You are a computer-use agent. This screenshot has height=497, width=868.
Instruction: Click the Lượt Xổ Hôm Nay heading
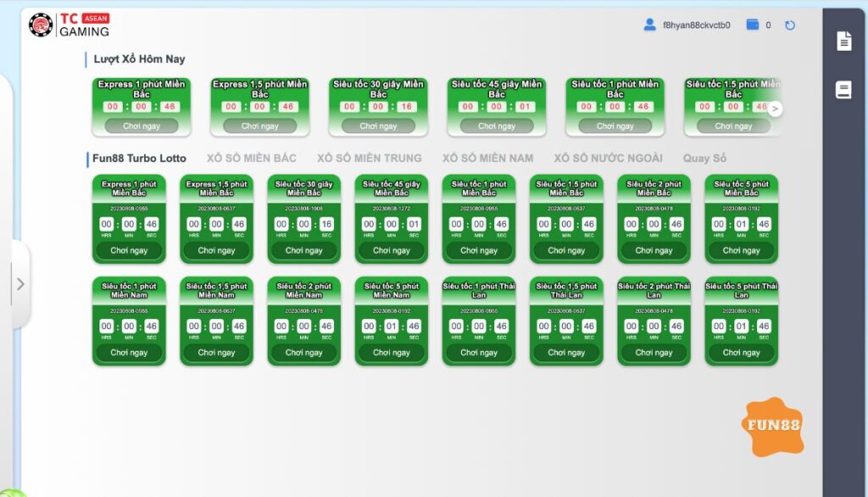pos(139,59)
